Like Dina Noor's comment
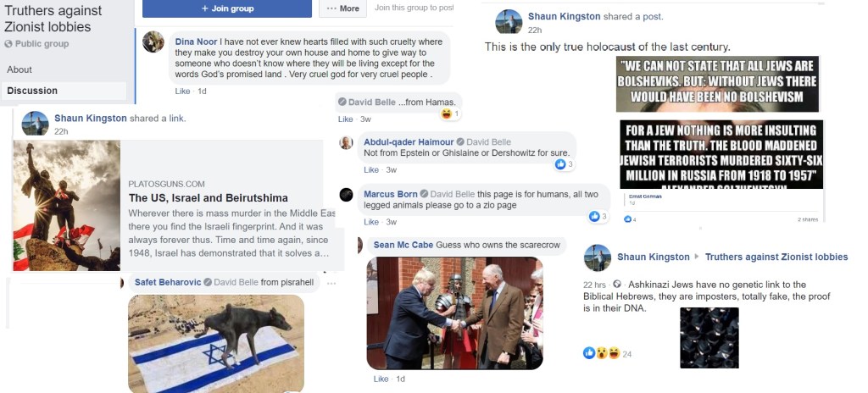Image resolution: width=868 pixels, height=393 pixels. coord(182,91)
